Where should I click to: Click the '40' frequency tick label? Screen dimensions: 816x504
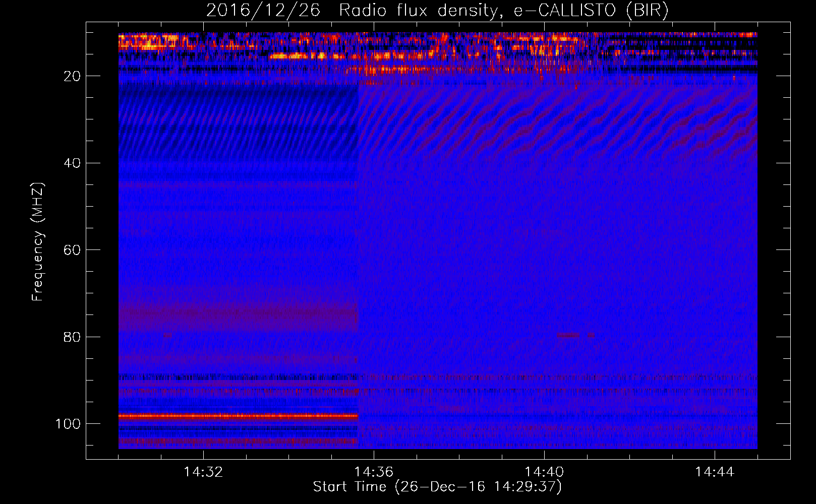pos(72,163)
